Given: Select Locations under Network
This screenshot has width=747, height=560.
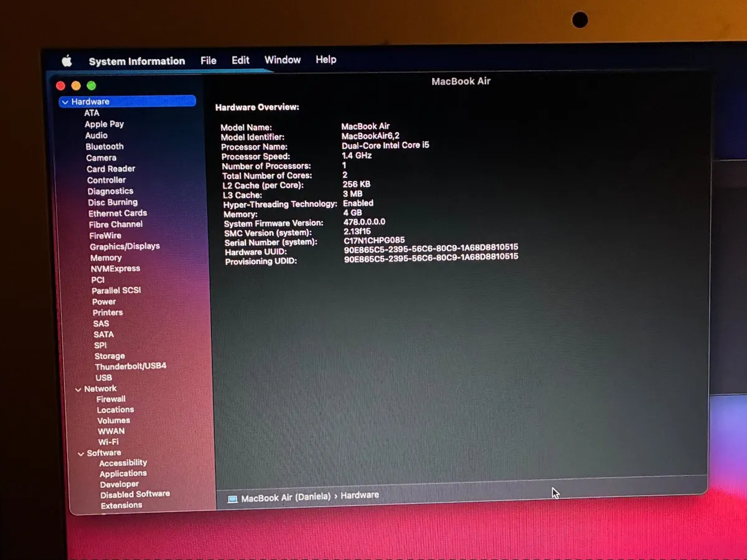Looking at the screenshot, I should (115, 409).
